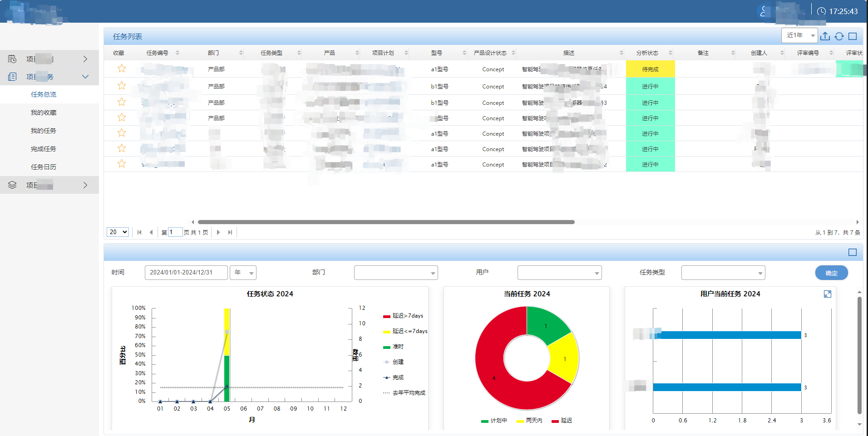Toggle the star in the second task row
The height and width of the screenshot is (436, 868).
click(x=122, y=86)
